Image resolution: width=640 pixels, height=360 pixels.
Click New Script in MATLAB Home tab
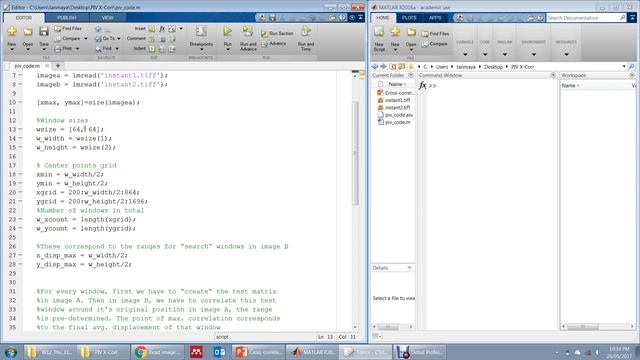tap(379, 39)
